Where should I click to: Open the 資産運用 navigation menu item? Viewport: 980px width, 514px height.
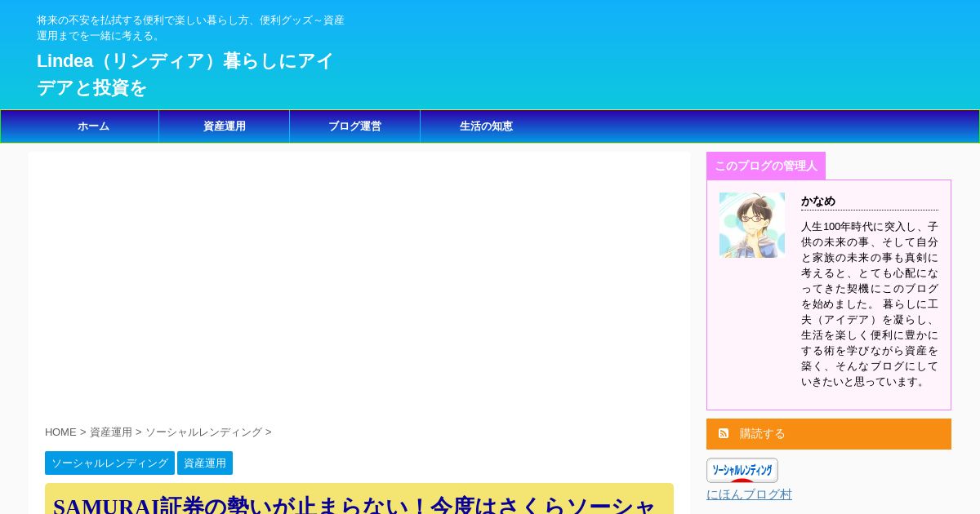click(x=225, y=126)
